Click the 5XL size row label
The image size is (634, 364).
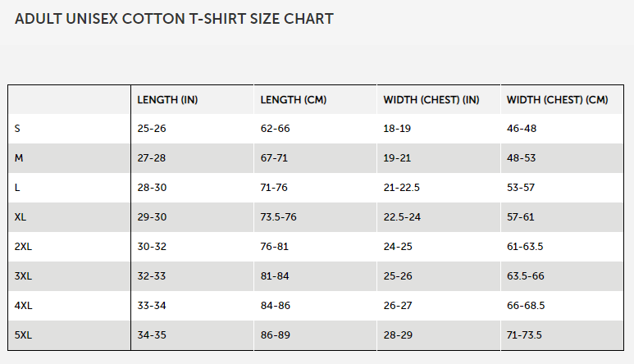point(23,335)
